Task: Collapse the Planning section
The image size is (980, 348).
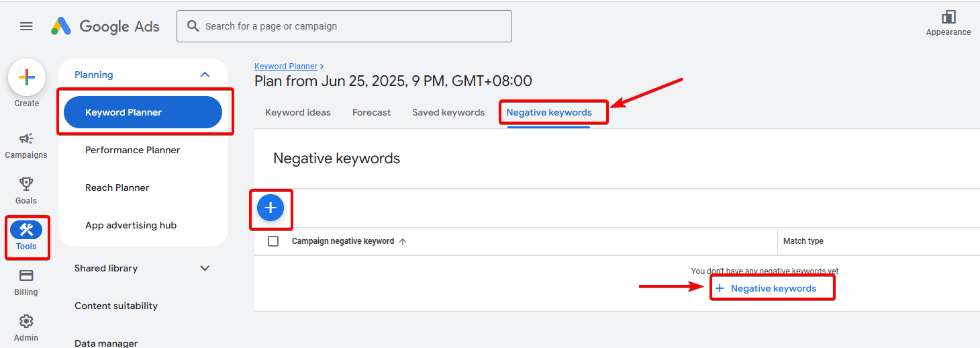Action: click(205, 75)
